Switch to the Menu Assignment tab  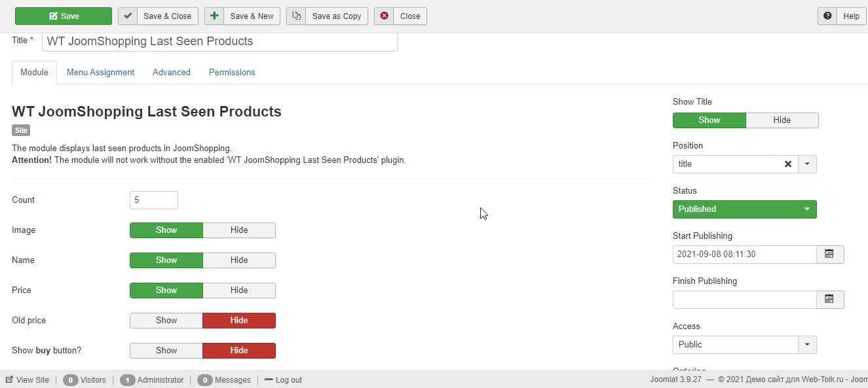point(100,73)
